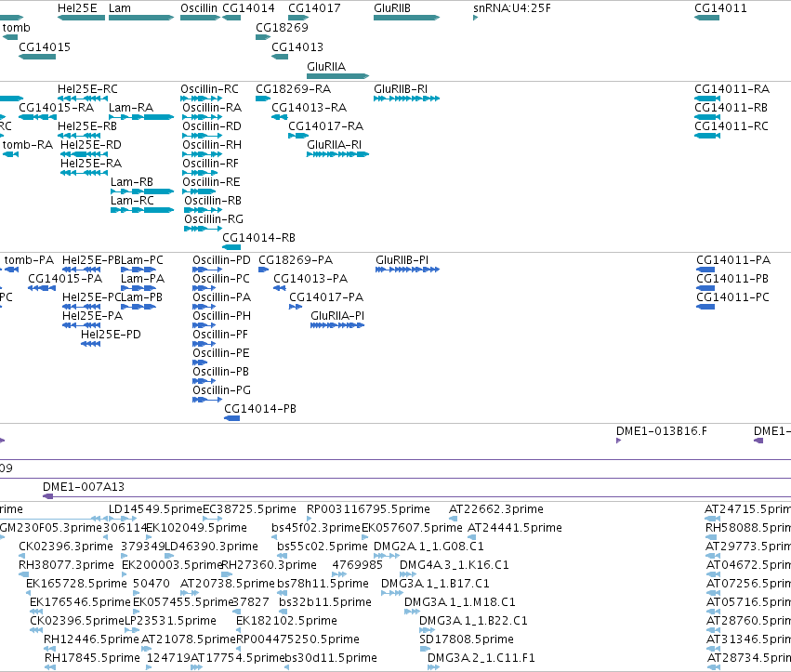Select the CG14011 gene label
Image resolution: width=791 pixels, height=672 pixels.
pyautogui.click(x=720, y=8)
